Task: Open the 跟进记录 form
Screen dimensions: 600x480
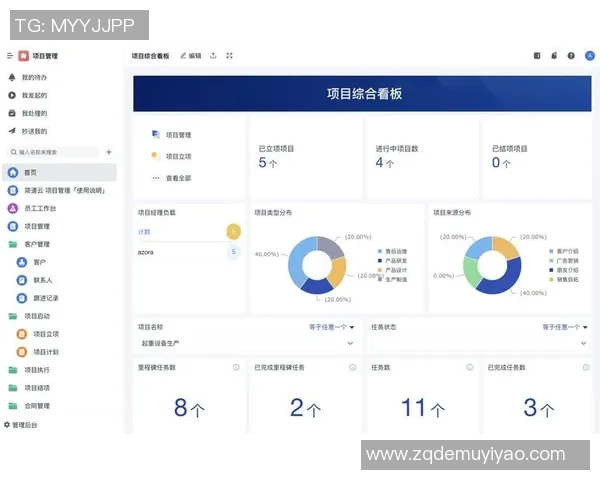Action: 38,298
